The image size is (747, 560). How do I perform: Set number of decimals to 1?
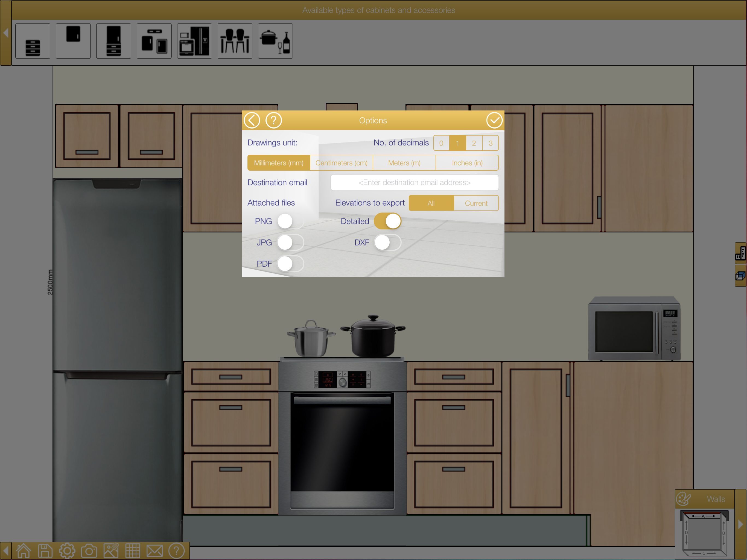tap(458, 143)
